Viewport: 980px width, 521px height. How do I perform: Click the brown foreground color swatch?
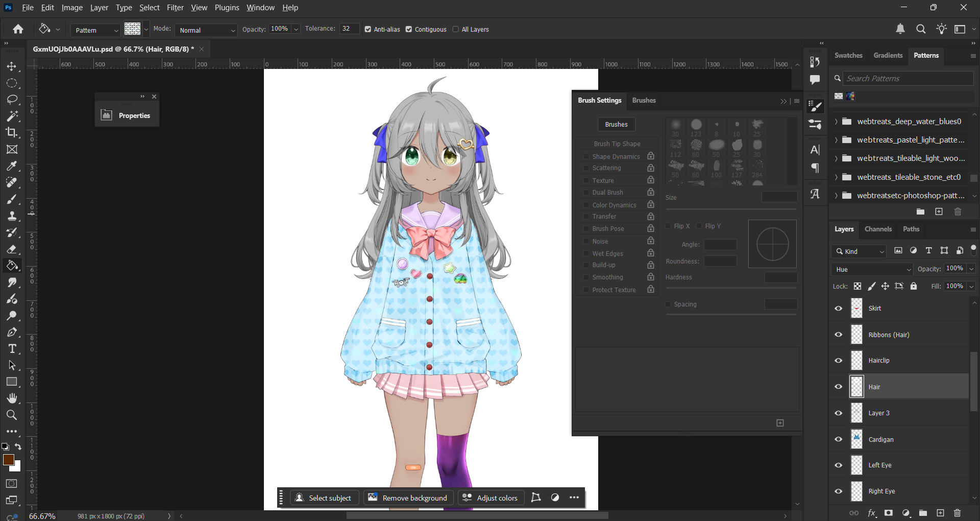(8, 460)
